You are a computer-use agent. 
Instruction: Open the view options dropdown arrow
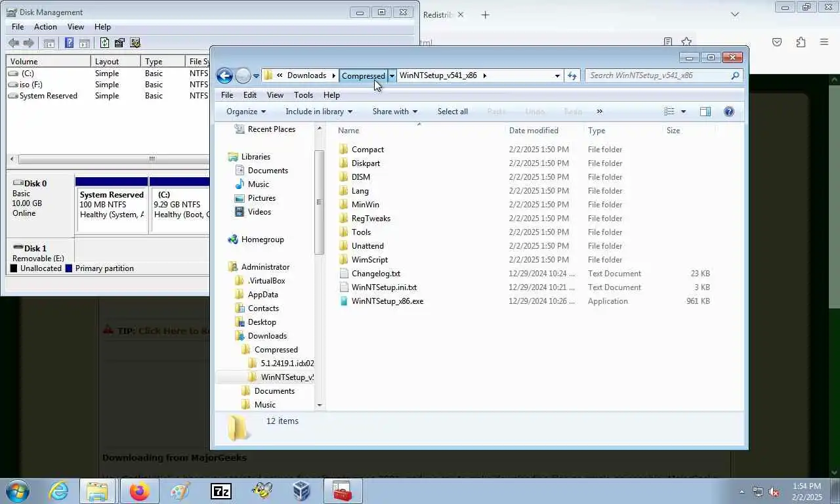tap(683, 112)
